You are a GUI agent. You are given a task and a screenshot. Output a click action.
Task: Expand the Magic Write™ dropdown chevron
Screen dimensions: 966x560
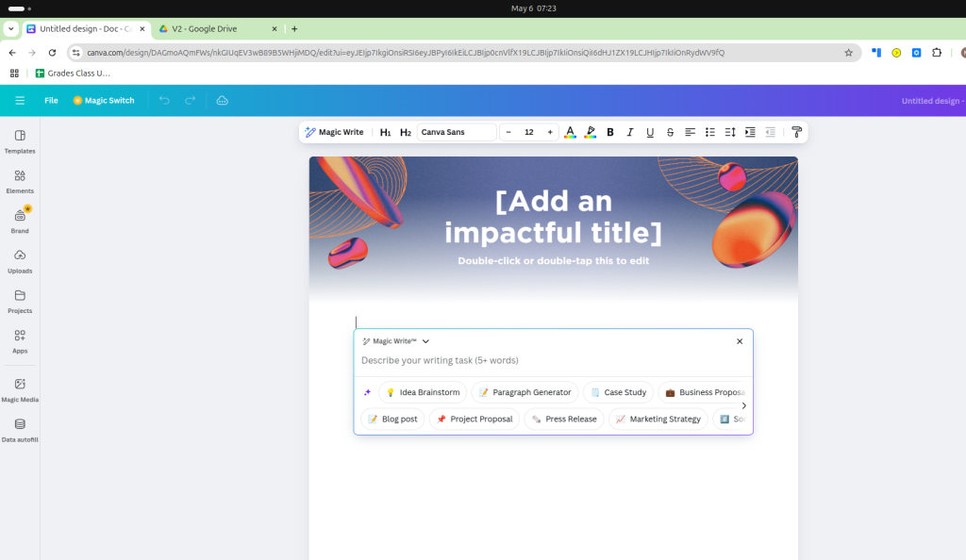coord(425,341)
